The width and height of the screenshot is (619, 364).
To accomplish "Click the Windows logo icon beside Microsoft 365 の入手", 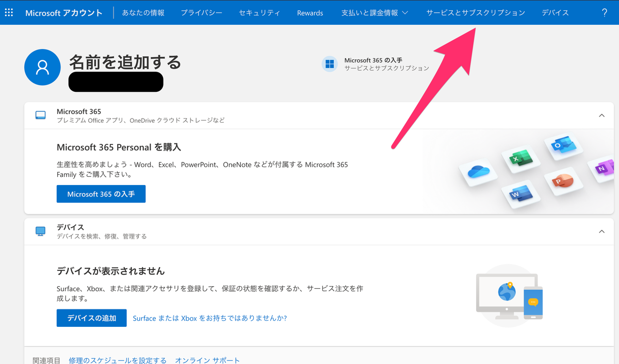I will [330, 64].
